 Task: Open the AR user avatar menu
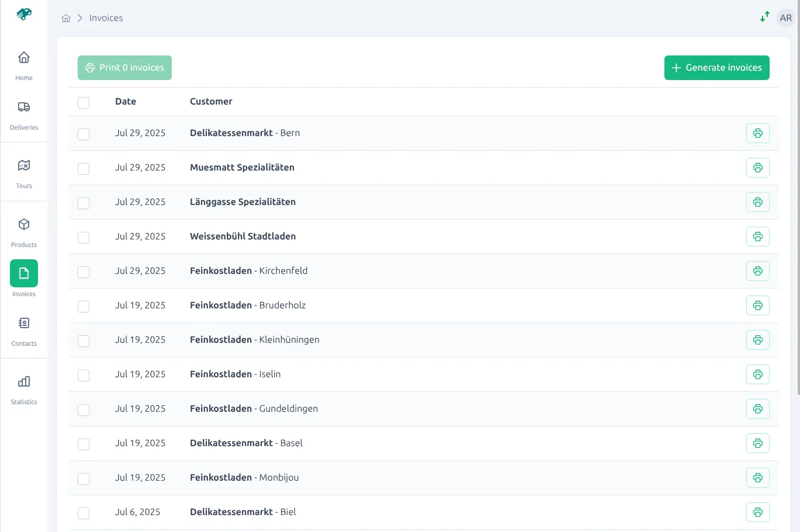(x=785, y=18)
